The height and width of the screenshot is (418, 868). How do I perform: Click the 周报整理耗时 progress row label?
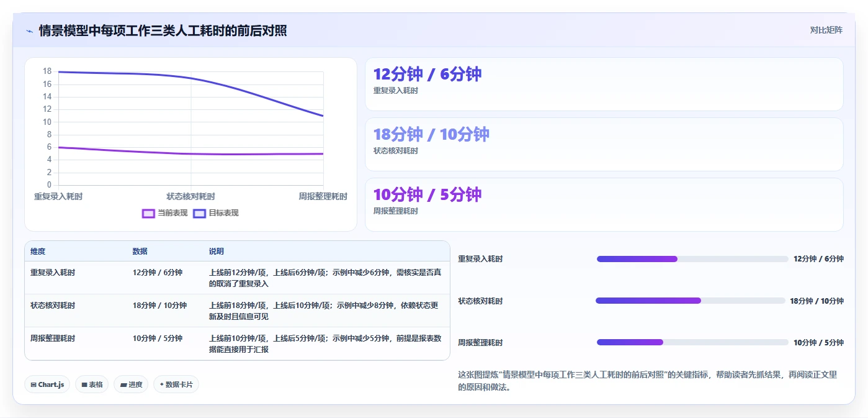[480, 342]
